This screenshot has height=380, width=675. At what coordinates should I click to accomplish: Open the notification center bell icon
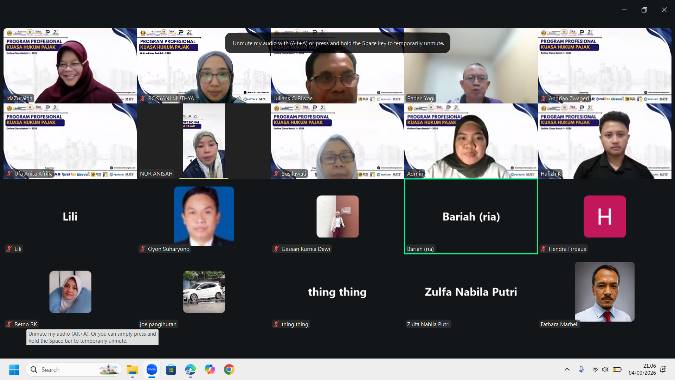tap(663, 370)
